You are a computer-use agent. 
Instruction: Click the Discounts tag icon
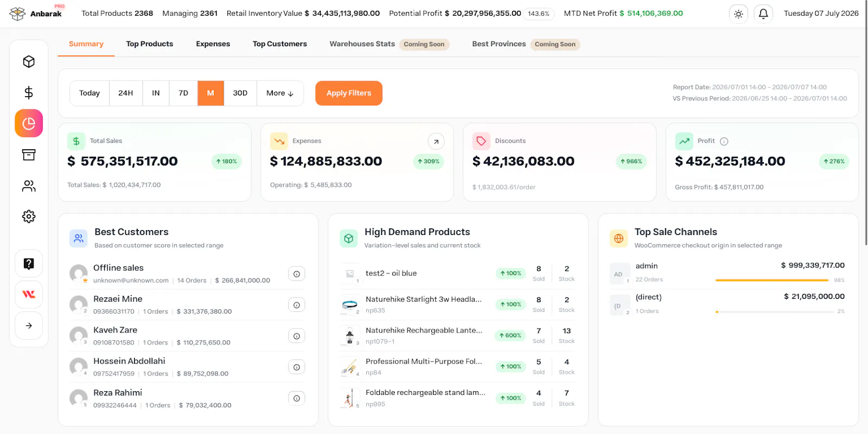pyautogui.click(x=481, y=141)
